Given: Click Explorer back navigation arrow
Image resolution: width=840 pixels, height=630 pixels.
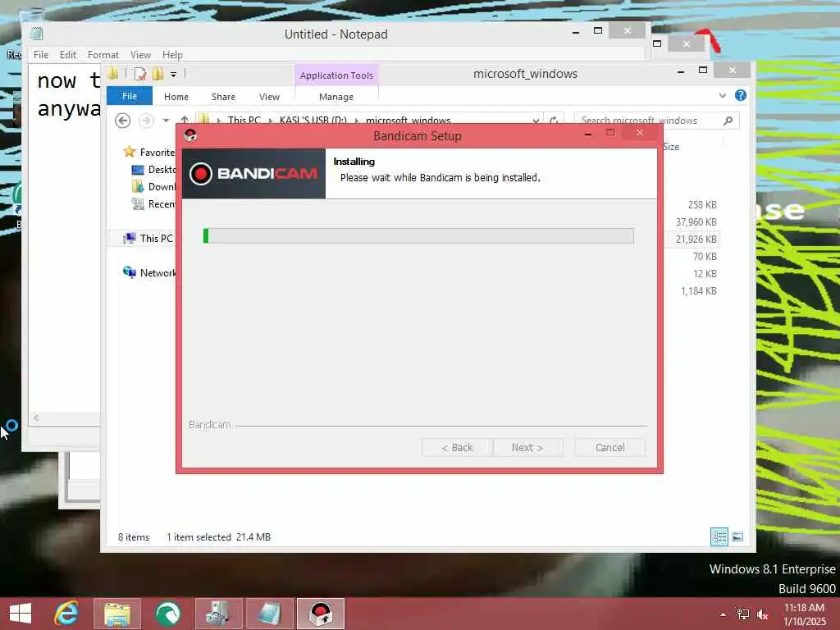Looking at the screenshot, I should tap(123, 121).
